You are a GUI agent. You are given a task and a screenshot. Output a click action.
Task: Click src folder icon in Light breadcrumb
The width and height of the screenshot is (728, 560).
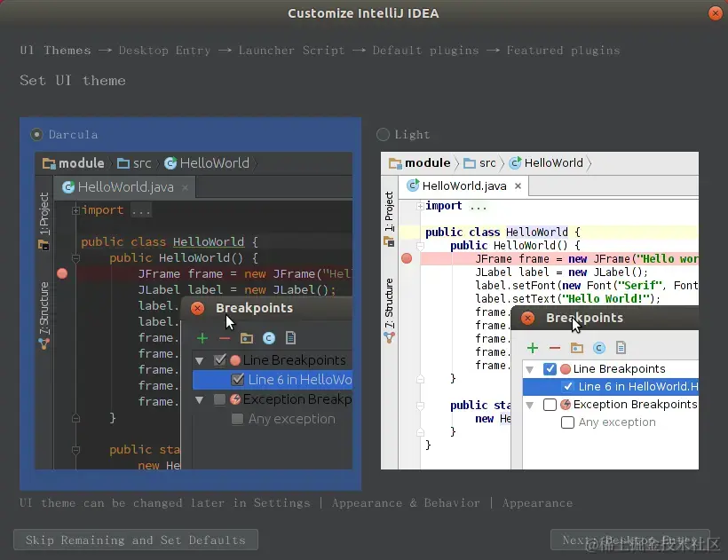[470, 163]
